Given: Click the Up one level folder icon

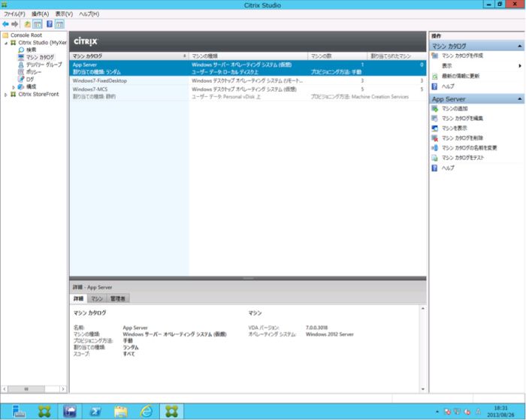Looking at the screenshot, I should [28, 24].
